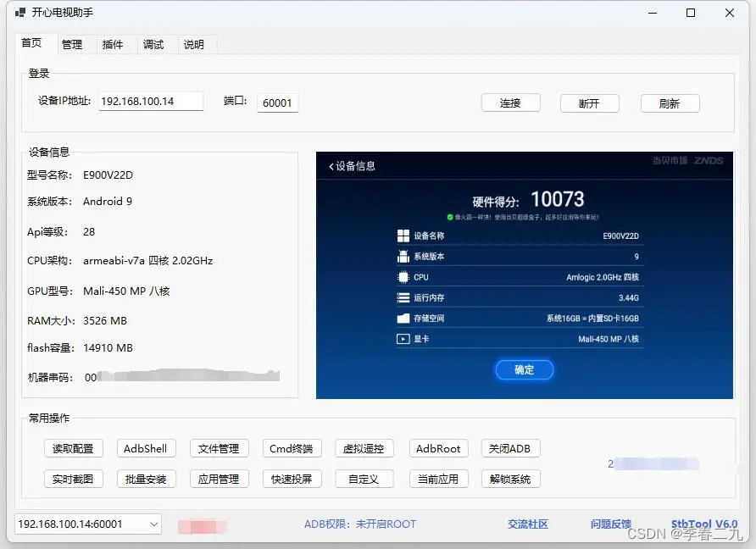Expand the IP address history dropdown
Screen dimensions: 756x549
coord(155,524)
